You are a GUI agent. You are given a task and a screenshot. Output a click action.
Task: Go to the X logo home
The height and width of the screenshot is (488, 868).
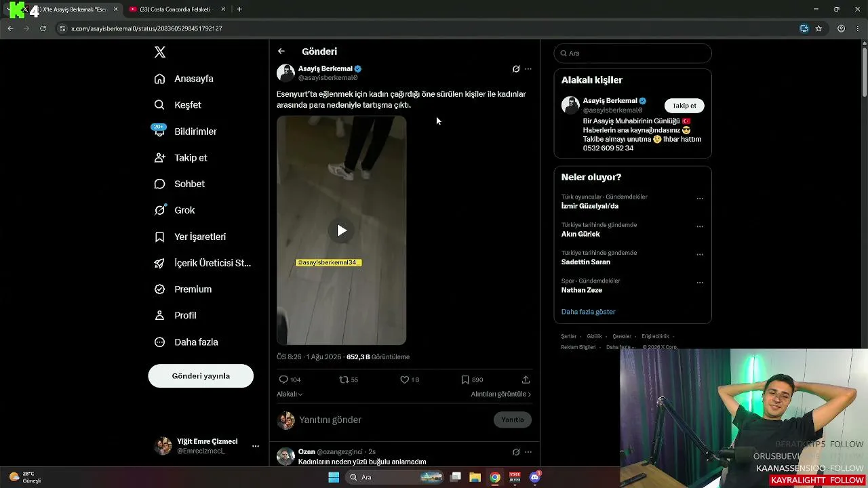(x=160, y=52)
